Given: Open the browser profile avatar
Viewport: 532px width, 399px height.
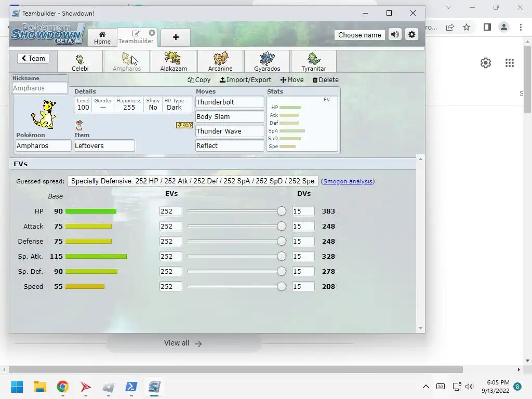Looking at the screenshot, I should click(x=504, y=27).
